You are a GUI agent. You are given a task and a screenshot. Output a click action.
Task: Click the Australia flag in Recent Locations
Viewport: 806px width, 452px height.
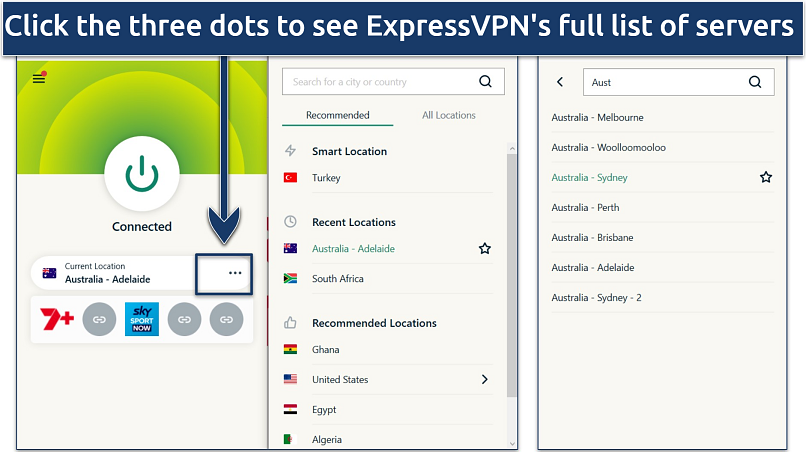pyautogui.click(x=290, y=248)
